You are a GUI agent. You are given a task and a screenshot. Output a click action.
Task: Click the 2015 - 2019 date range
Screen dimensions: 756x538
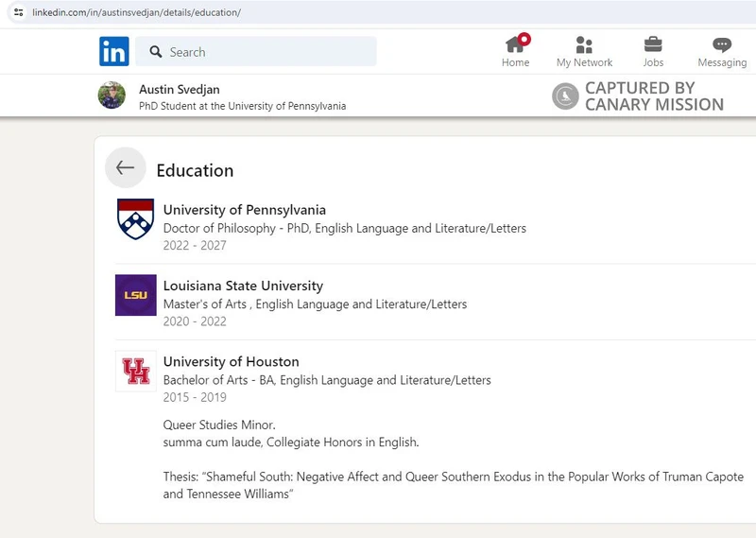(195, 397)
